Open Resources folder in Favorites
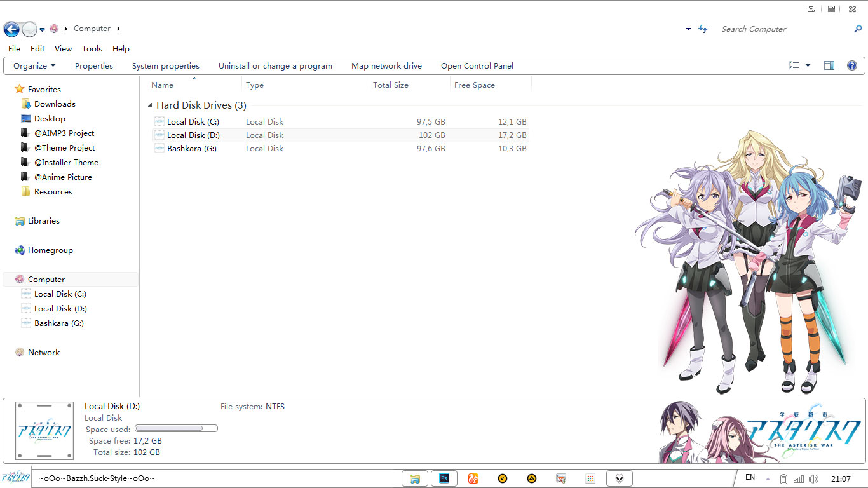 click(53, 192)
